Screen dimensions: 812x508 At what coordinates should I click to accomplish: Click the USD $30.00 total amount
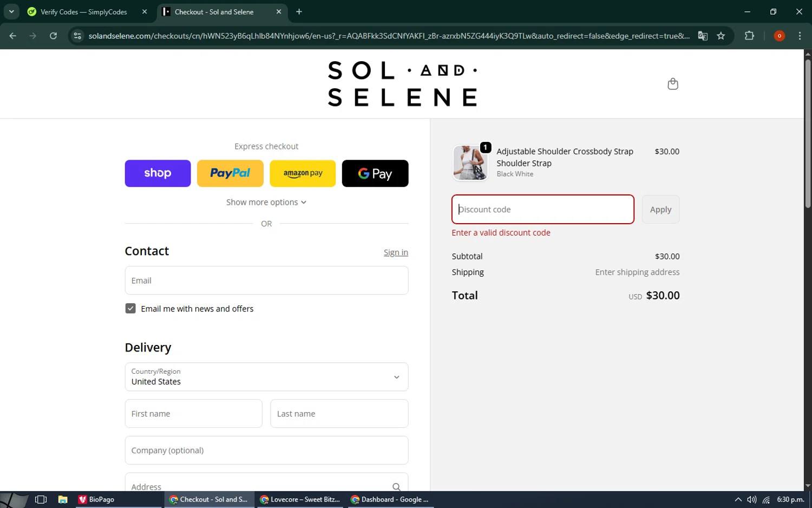[x=654, y=296]
